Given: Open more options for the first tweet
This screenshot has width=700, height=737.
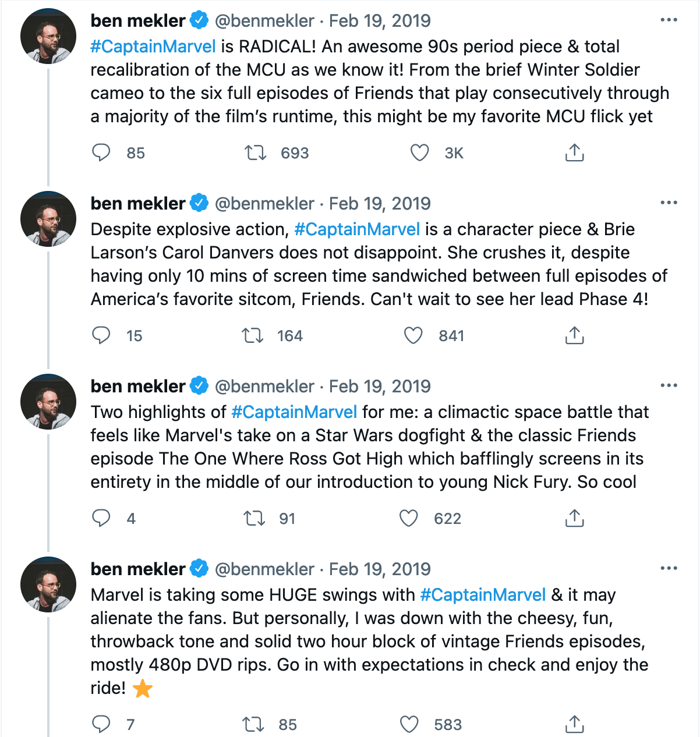Looking at the screenshot, I should click(x=669, y=20).
